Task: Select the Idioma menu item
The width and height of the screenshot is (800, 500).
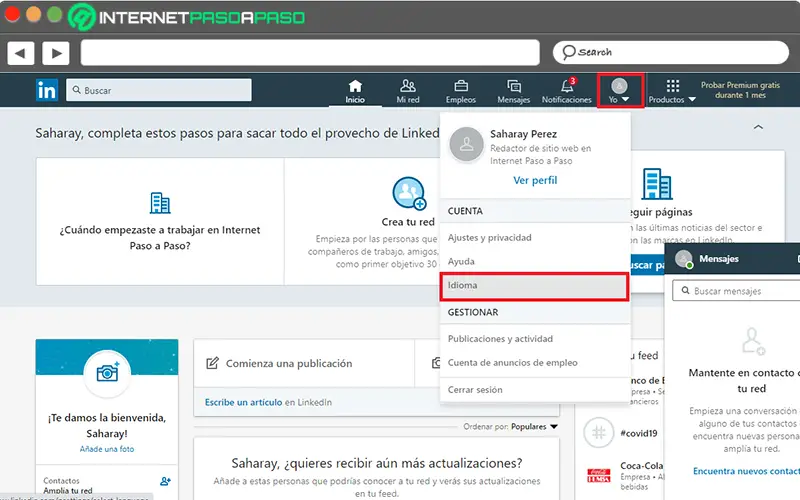Action: (534, 286)
